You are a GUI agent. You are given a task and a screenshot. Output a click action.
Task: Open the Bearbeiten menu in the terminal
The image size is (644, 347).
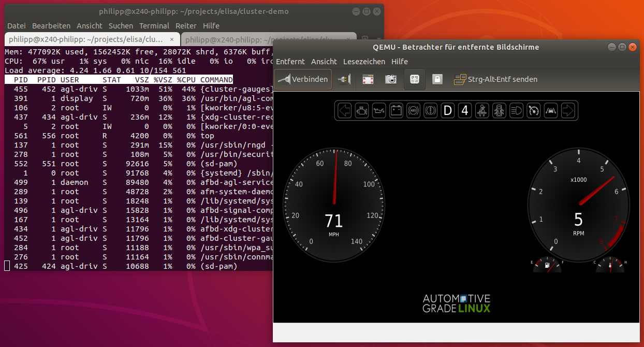(51, 26)
